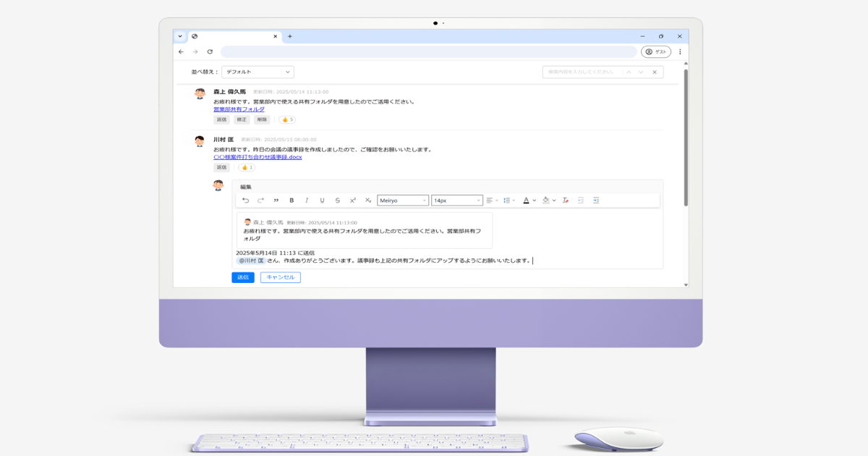Apply strikethrough formatting in the editor
The width and height of the screenshot is (868, 456).
[336, 200]
